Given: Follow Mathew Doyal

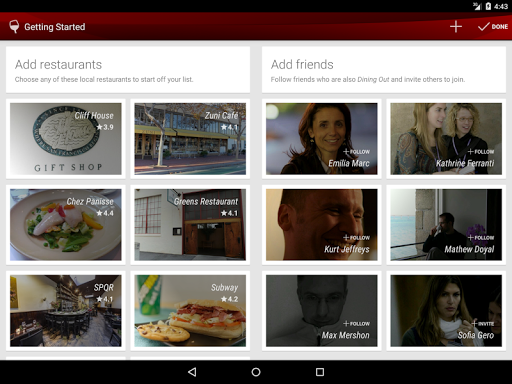Looking at the screenshot, I should tap(481, 238).
